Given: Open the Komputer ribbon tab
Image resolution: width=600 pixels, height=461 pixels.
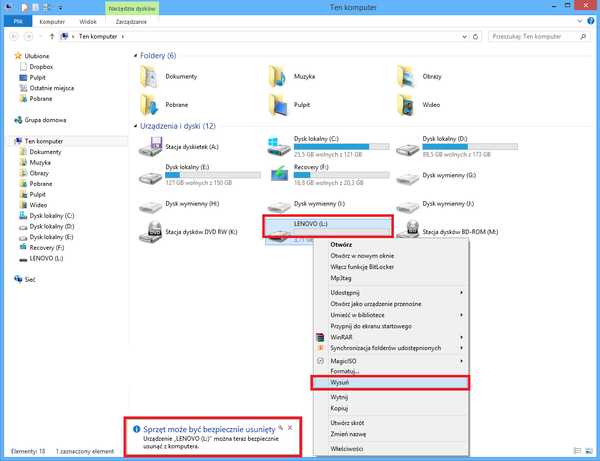Looking at the screenshot, I should tap(52, 22).
